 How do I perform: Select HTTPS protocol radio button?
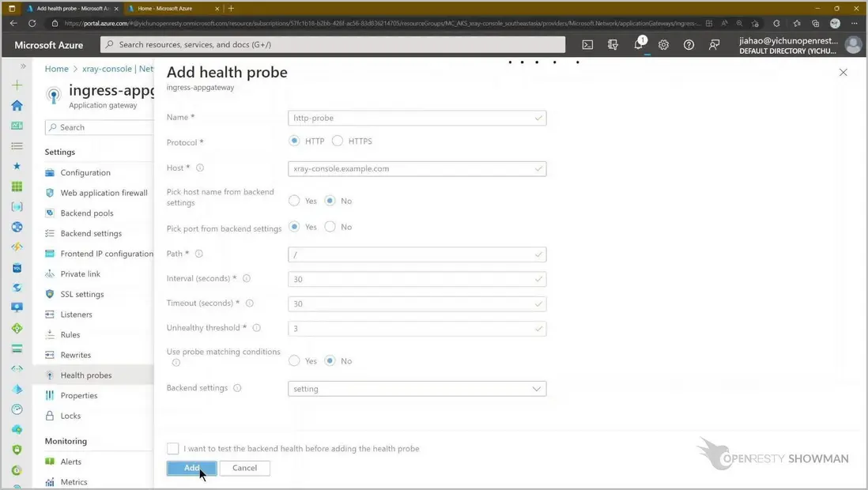click(338, 141)
